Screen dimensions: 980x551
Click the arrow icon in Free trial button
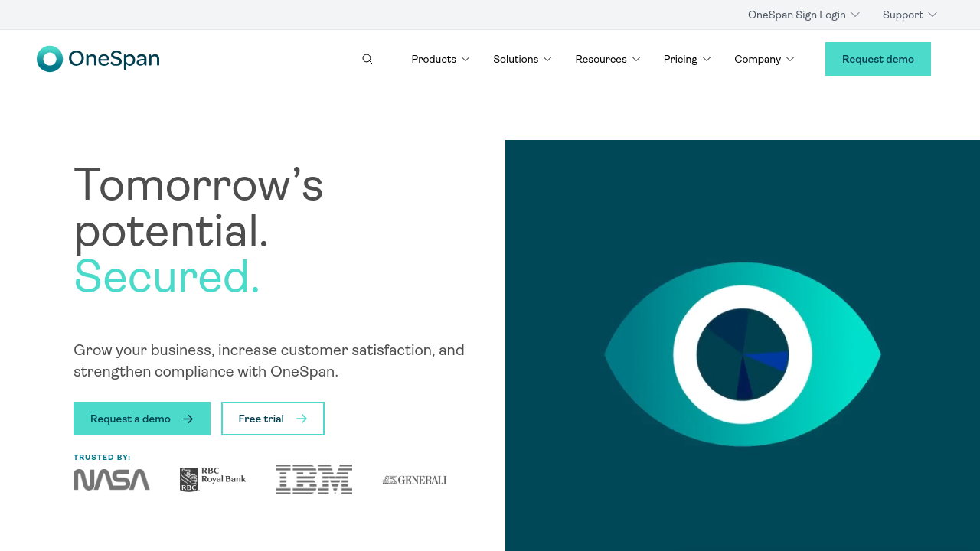pyautogui.click(x=302, y=419)
